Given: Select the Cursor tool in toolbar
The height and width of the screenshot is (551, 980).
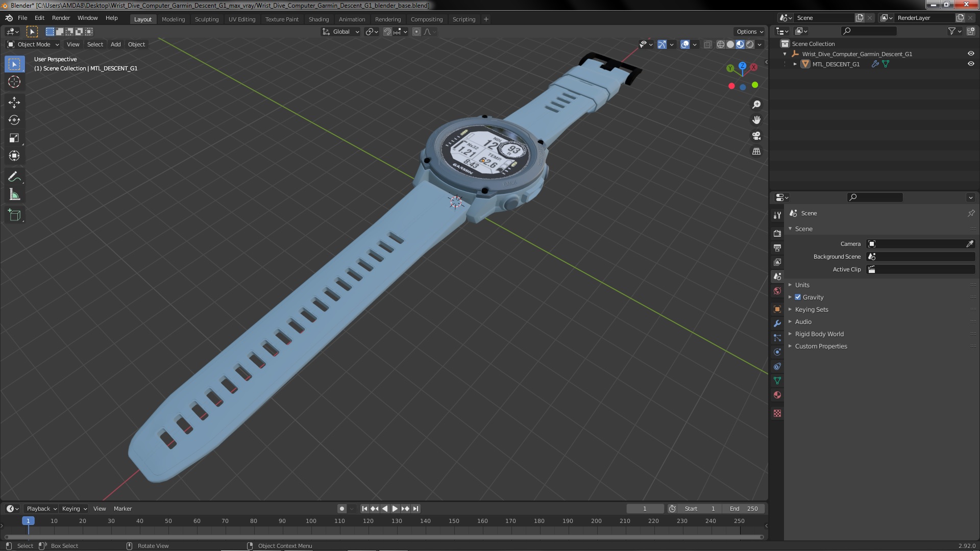Looking at the screenshot, I should [14, 82].
